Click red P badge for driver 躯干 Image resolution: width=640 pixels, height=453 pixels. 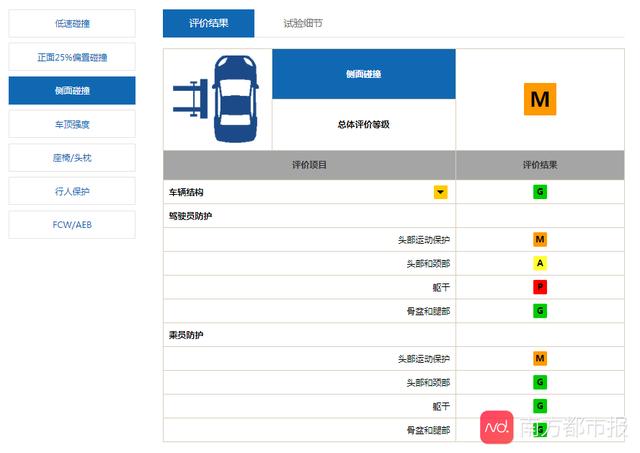pos(540,287)
